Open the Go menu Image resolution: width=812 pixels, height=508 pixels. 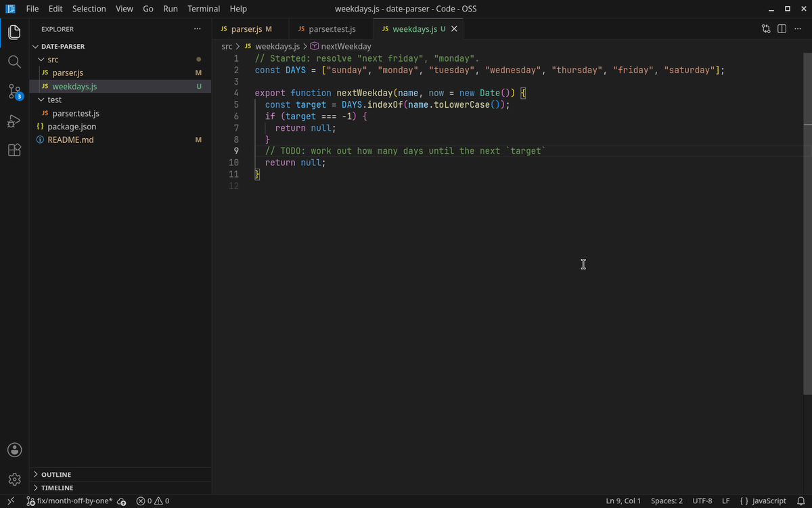(148, 9)
